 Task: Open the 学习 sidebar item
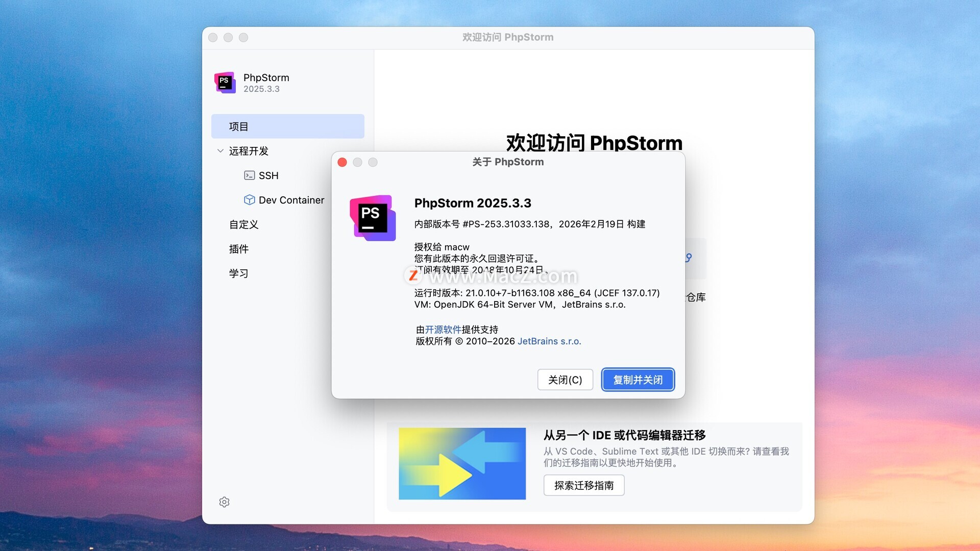(239, 273)
